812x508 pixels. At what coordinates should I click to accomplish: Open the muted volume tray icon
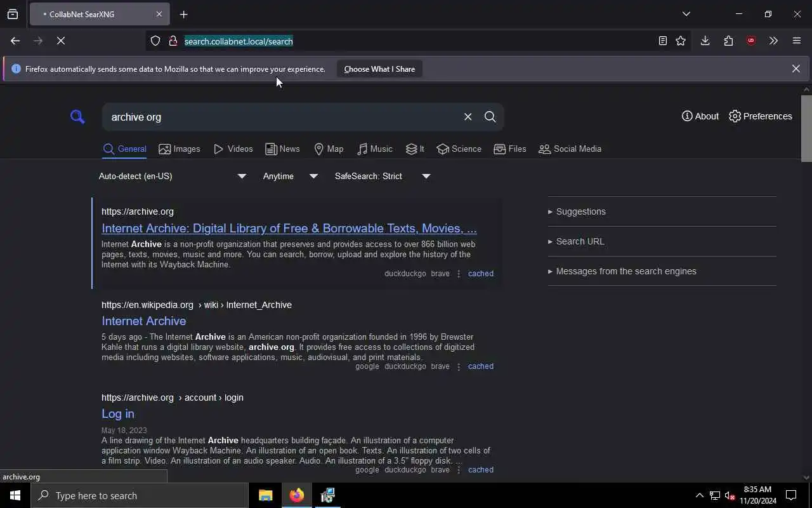pyautogui.click(x=730, y=495)
